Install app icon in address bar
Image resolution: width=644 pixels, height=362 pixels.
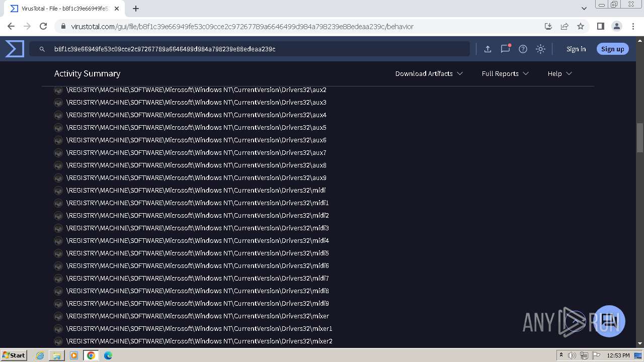point(548,26)
